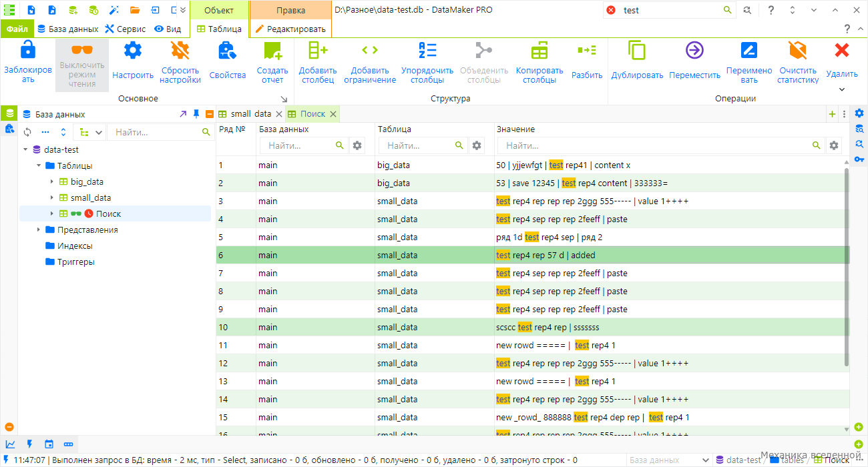
Task: Click База данных column filter field
Action: 304,145
